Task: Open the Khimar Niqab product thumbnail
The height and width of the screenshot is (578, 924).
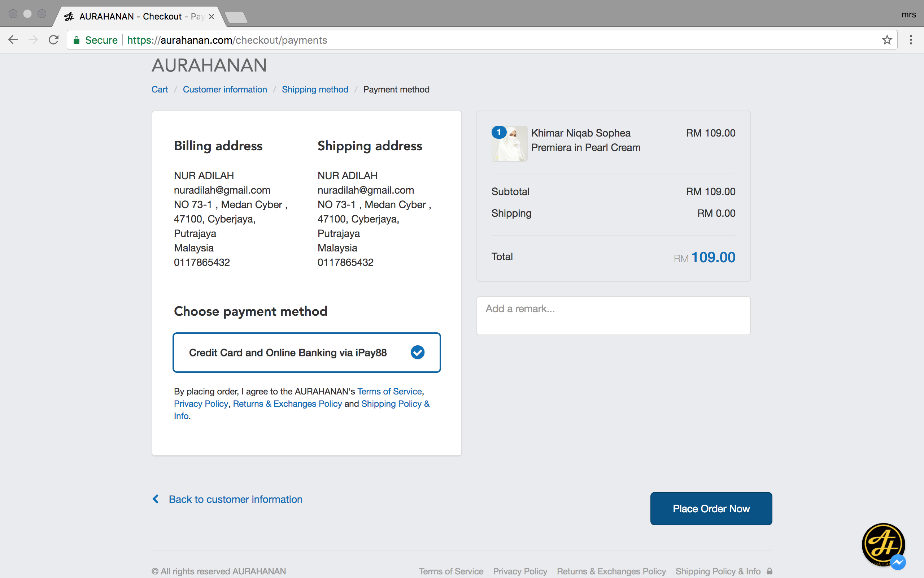Action: pos(509,144)
